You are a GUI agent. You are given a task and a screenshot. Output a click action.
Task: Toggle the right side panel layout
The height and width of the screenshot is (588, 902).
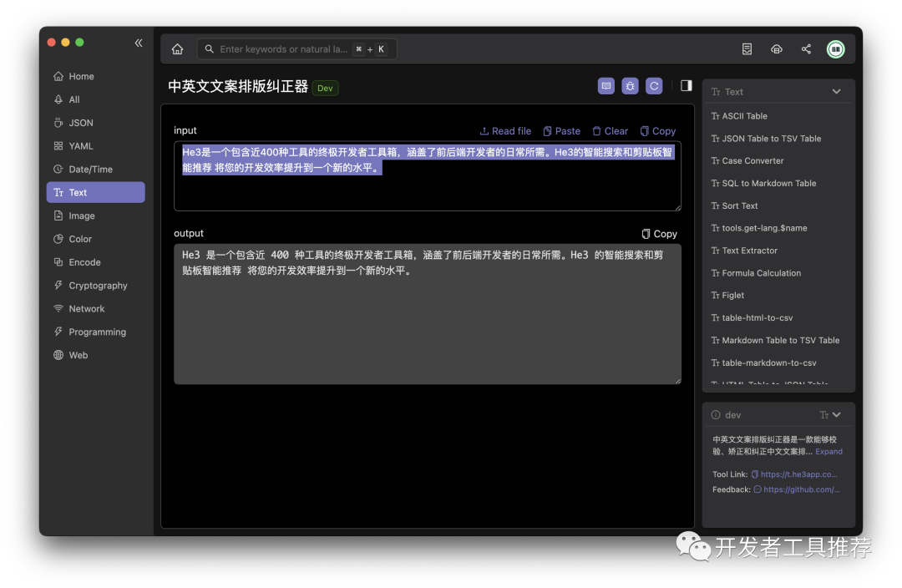click(x=686, y=86)
